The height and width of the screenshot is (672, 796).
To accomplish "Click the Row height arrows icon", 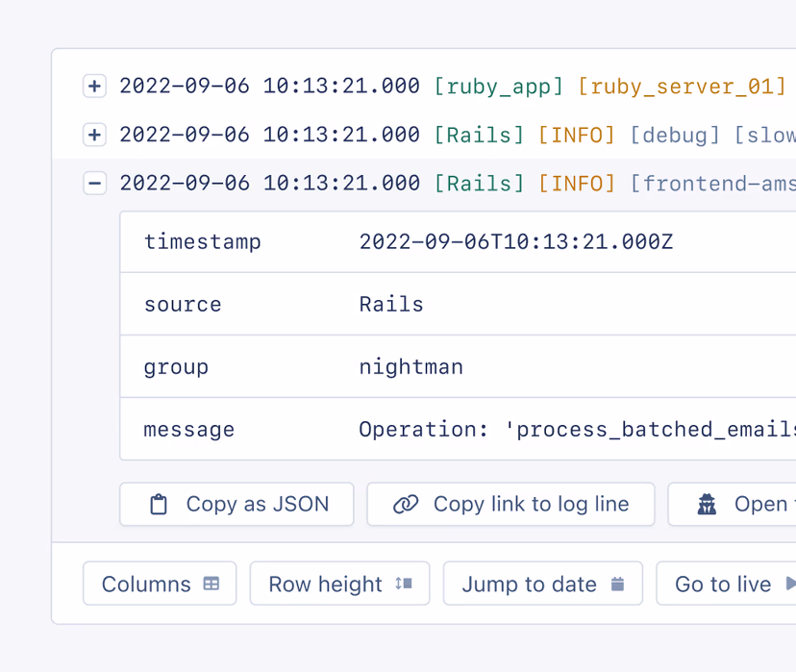I will tap(404, 584).
